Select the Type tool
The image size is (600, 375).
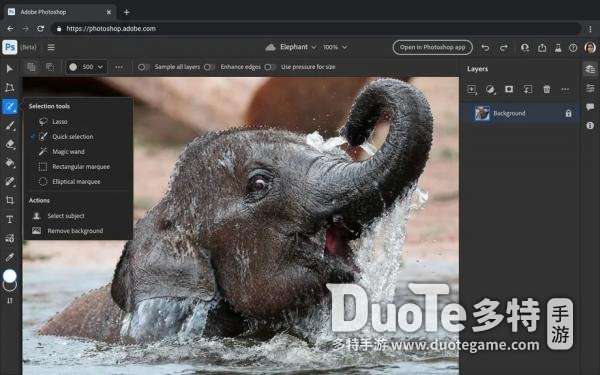point(10,219)
